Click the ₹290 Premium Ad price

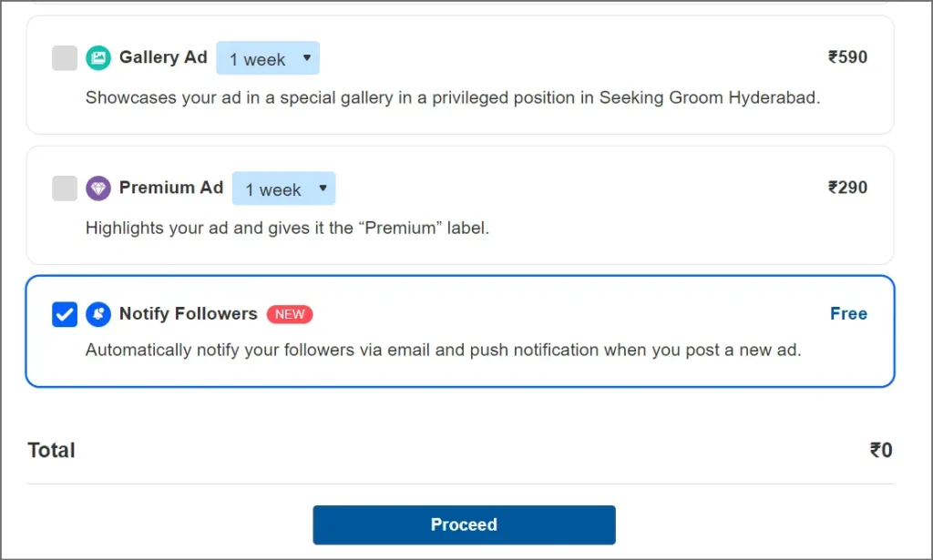point(847,188)
